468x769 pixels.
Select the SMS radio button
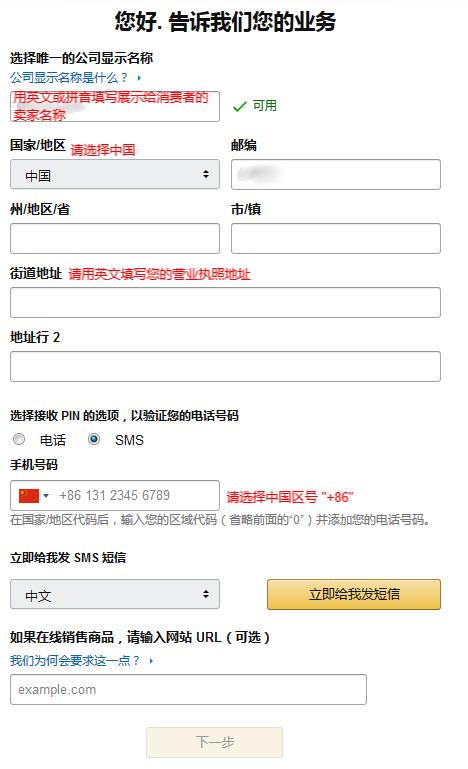[94, 439]
